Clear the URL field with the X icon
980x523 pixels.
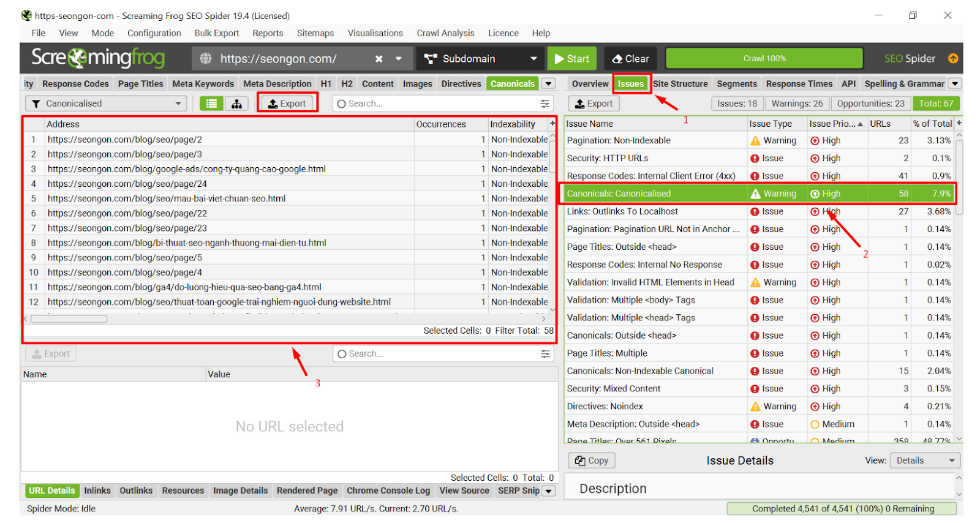click(x=379, y=59)
